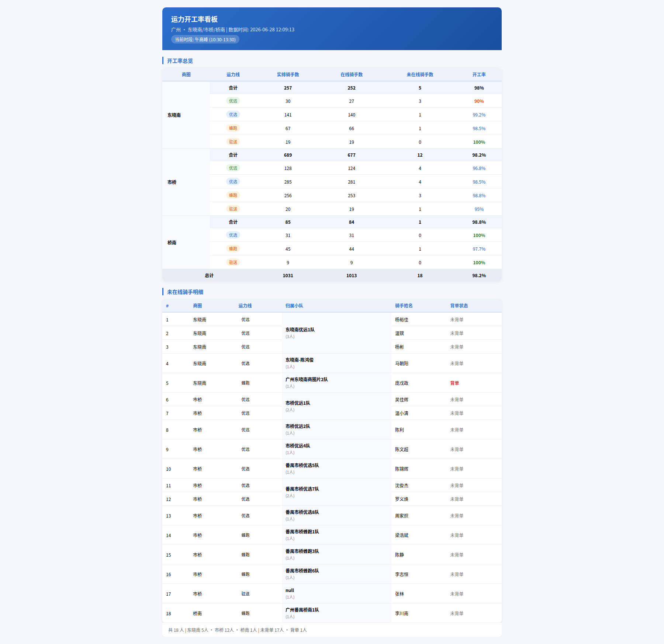Click the "骑手姓名" column header
664x644 pixels.
click(x=404, y=306)
